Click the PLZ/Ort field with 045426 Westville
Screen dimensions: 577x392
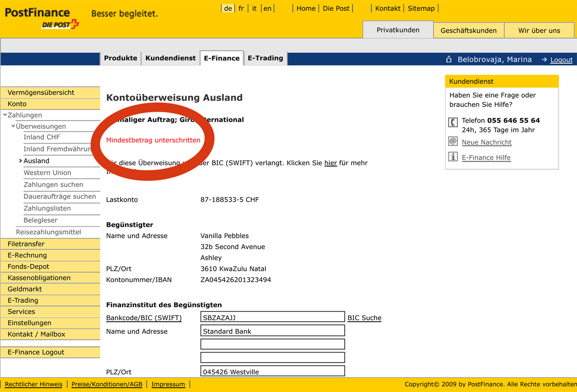point(273,371)
